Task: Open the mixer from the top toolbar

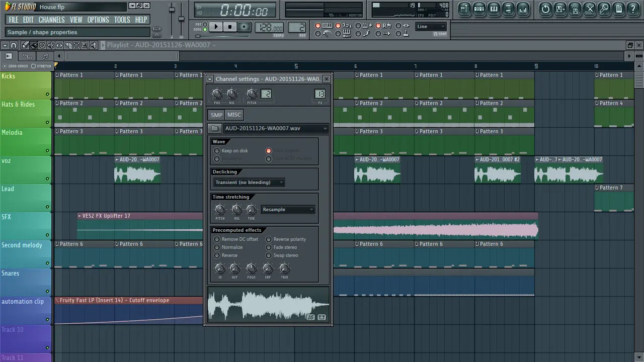Action: click(x=523, y=9)
